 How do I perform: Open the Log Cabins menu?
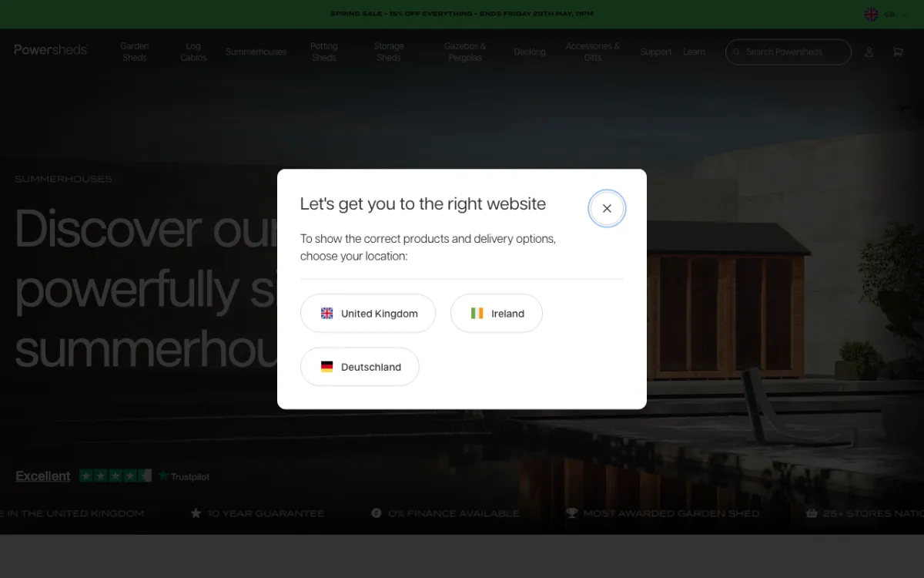193,52
